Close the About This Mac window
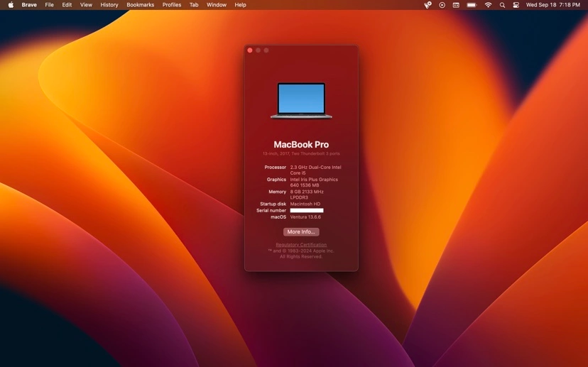 tap(250, 50)
